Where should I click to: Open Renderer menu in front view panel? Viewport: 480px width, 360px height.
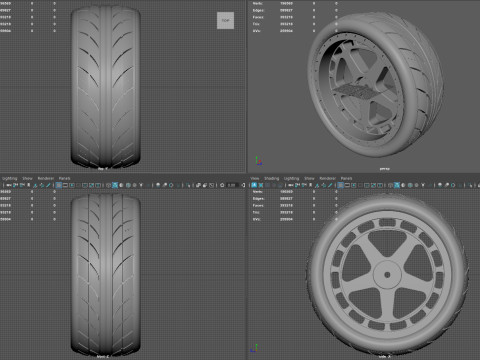pyautogui.click(x=46, y=178)
